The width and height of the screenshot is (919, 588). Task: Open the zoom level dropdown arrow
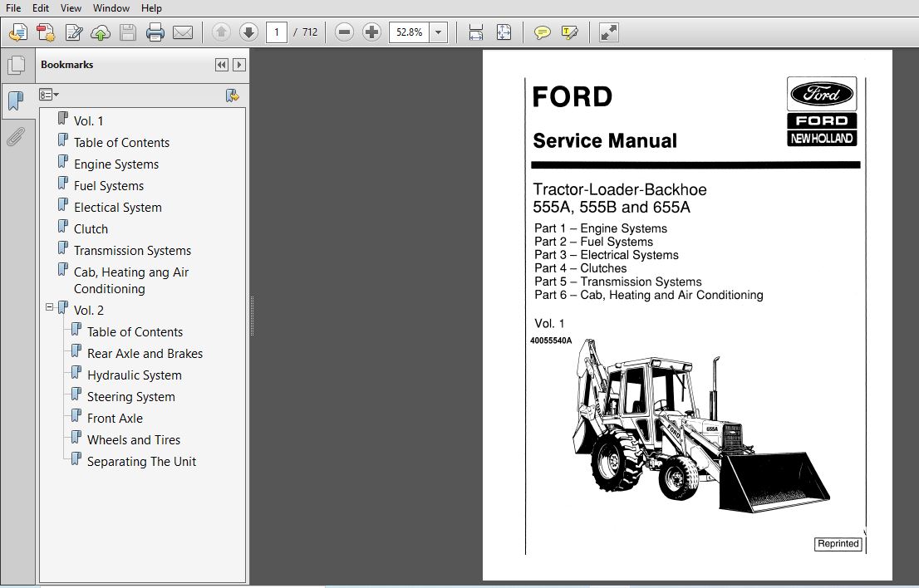(x=439, y=32)
